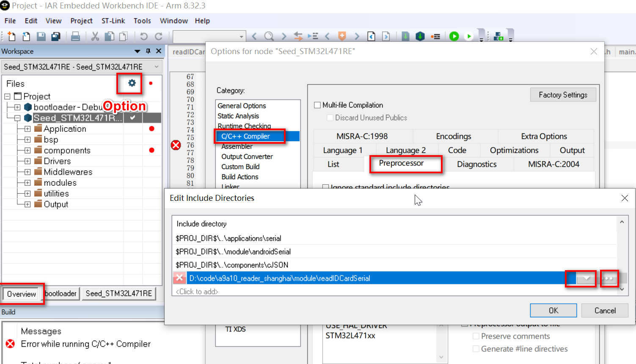
Task: Click the Save All toolbar icon
Action: (56, 36)
